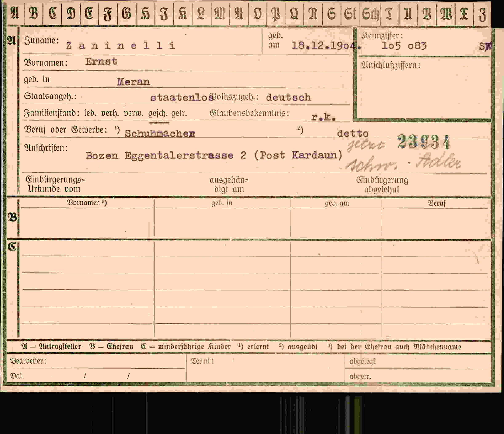
Task: Click the legend text 'A = Antragsteller'
Action: pos(51,346)
